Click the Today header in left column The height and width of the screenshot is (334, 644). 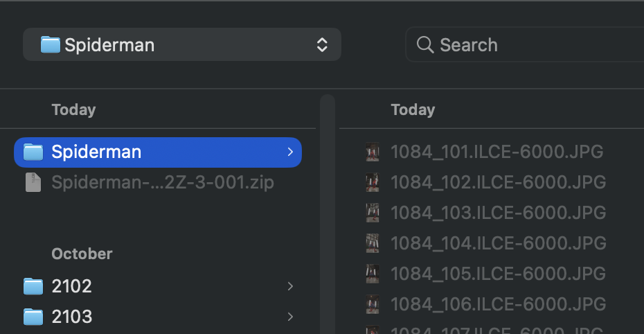pyautogui.click(x=73, y=109)
